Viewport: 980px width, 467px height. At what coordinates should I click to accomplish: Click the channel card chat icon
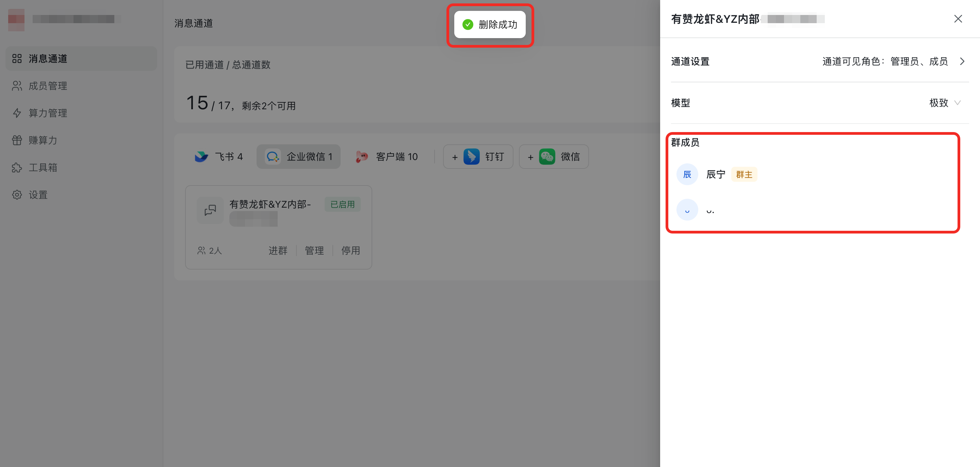point(210,210)
